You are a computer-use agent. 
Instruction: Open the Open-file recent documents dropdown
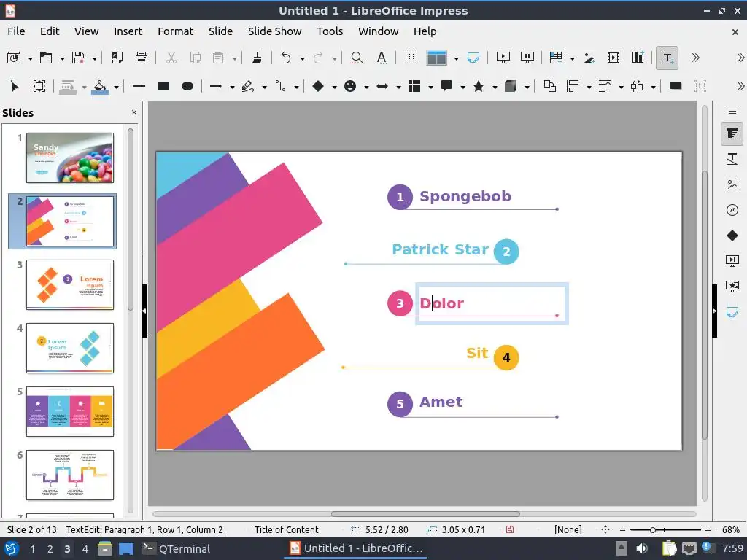(x=62, y=58)
